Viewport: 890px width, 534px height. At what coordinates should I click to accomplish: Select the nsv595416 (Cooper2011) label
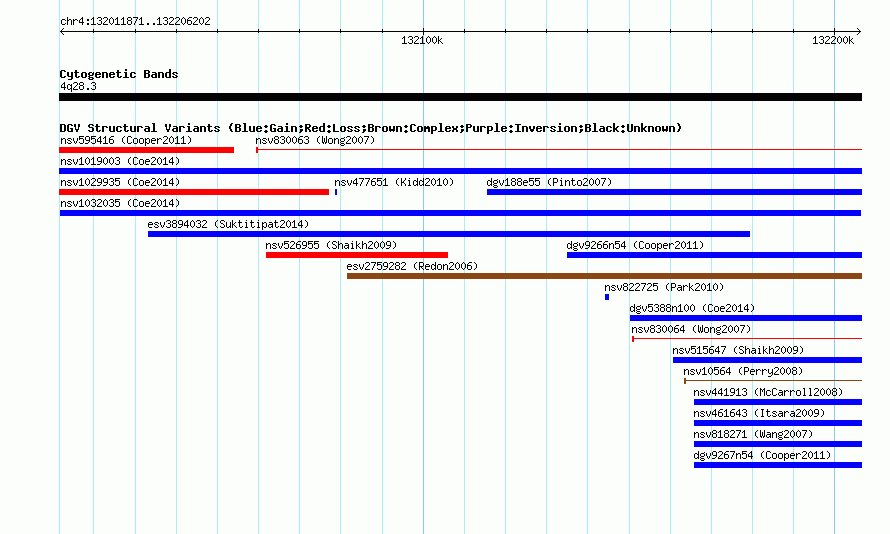126,140
